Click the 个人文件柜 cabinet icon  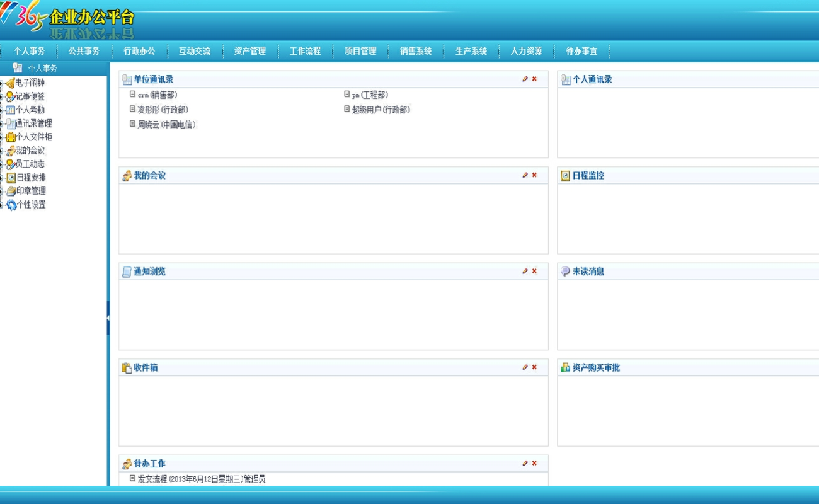click(10, 137)
